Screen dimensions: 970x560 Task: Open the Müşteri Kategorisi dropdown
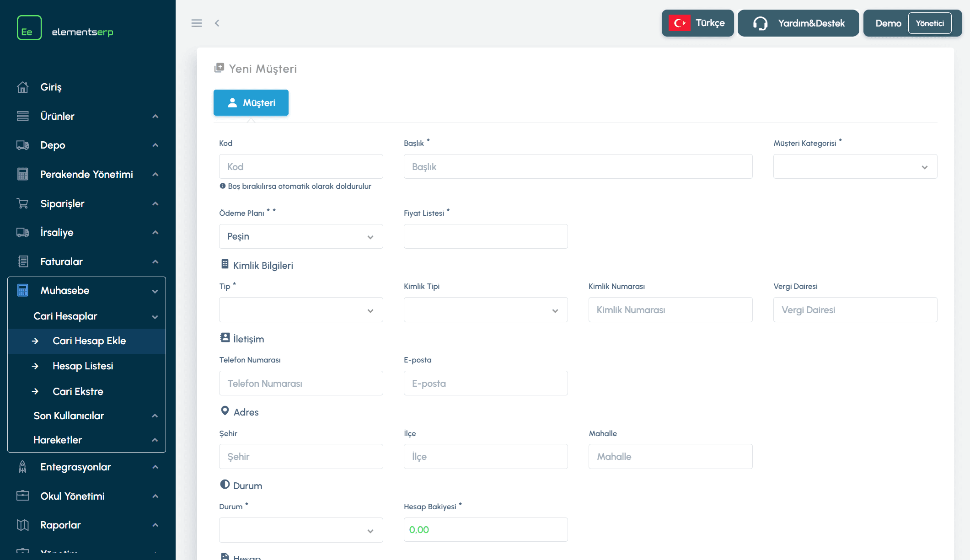pyautogui.click(x=855, y=167)
